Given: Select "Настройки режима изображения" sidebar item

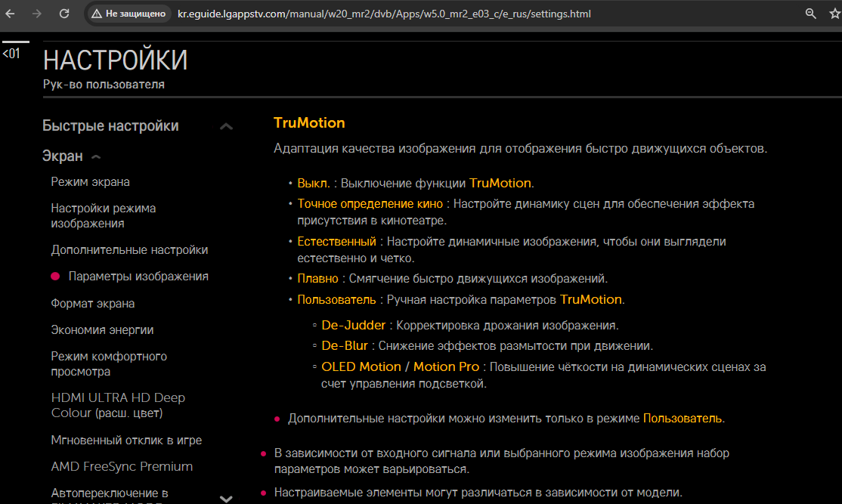Looking at the screenshot, I should 104,215.
